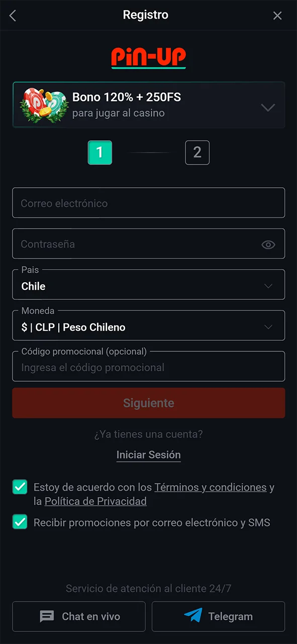Click the Pin-Up logo
This screenshot has height=644, width=297.
[148, 57]
